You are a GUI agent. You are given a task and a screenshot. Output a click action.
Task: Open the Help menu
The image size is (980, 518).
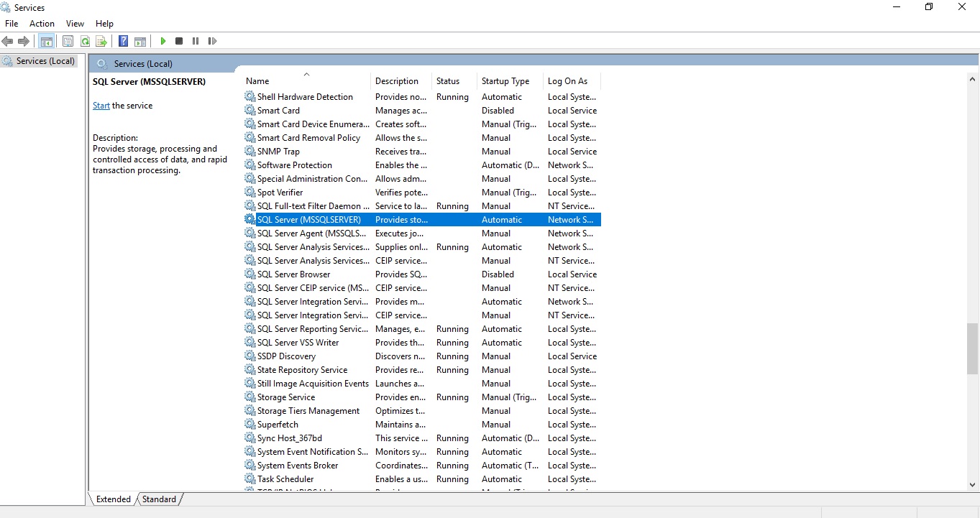(104, 24)
